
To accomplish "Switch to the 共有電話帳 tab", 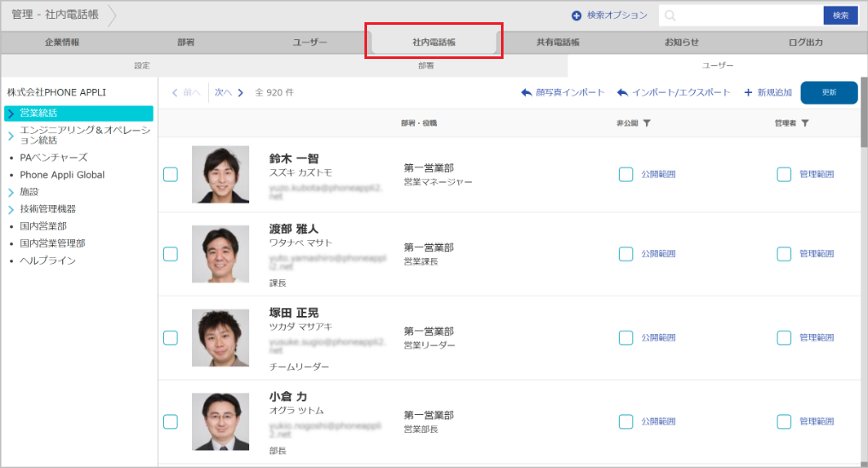I will 557,42.
